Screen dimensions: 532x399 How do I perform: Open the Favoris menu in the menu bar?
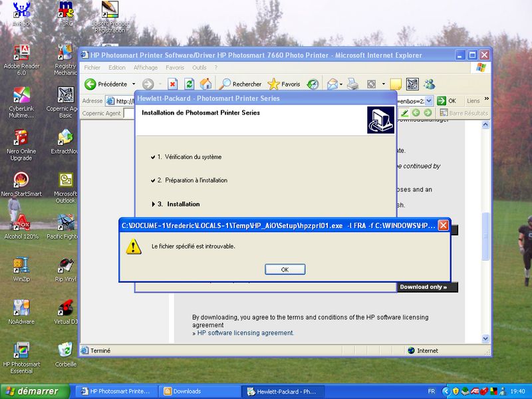[x=175, y=68]
